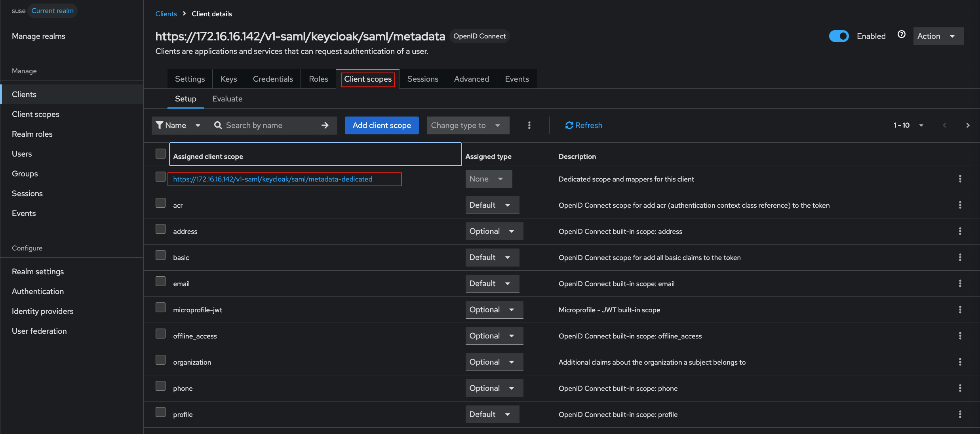Click the Add client scope button

coord(382,125)
